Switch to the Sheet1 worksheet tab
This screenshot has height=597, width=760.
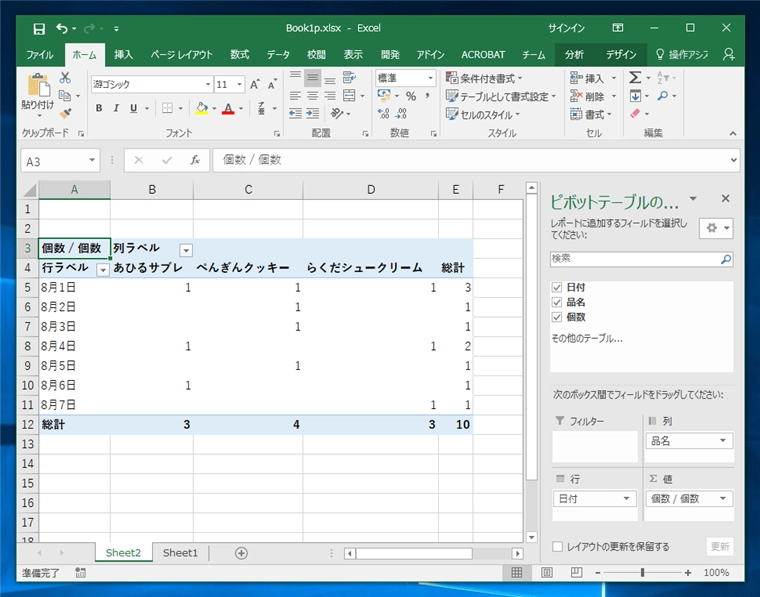click(x=180, y=553)
